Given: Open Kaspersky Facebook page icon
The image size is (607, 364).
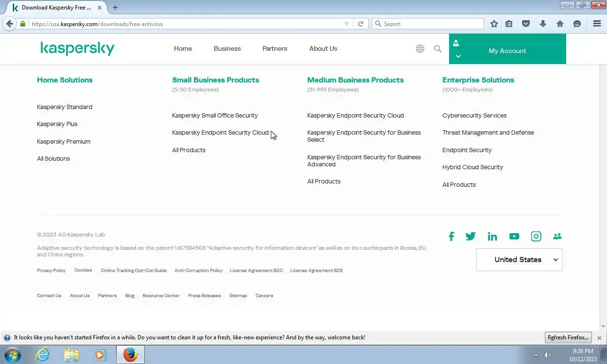Looking at the screenshot, I should (x=451, y=237).
